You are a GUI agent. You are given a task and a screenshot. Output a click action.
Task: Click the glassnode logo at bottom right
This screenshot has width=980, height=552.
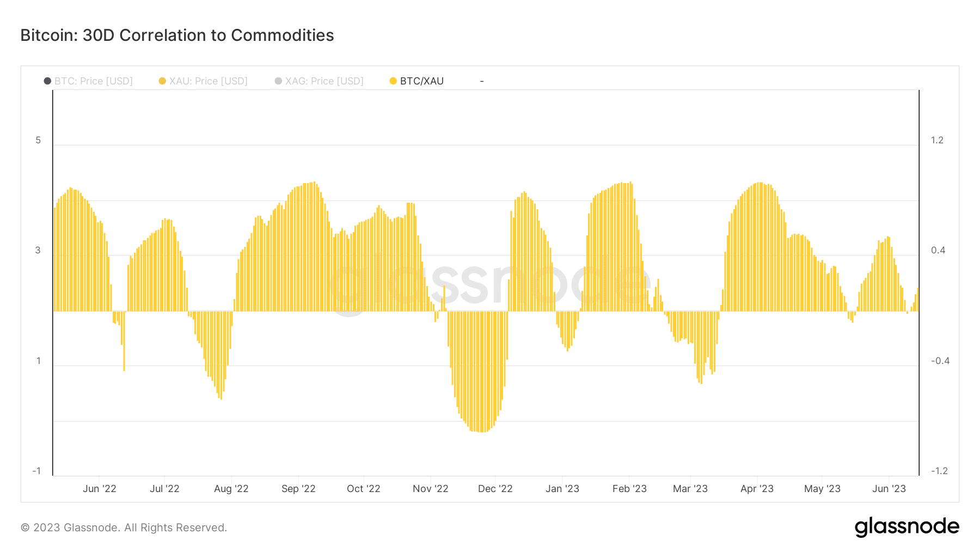[906, 527]
